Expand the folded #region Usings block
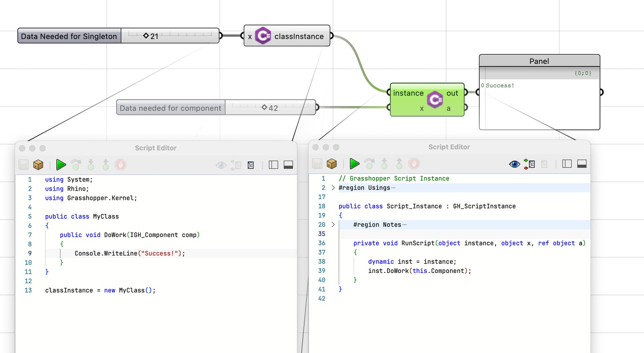This screenshot has width=644, height=353. (x=333, y=188)
